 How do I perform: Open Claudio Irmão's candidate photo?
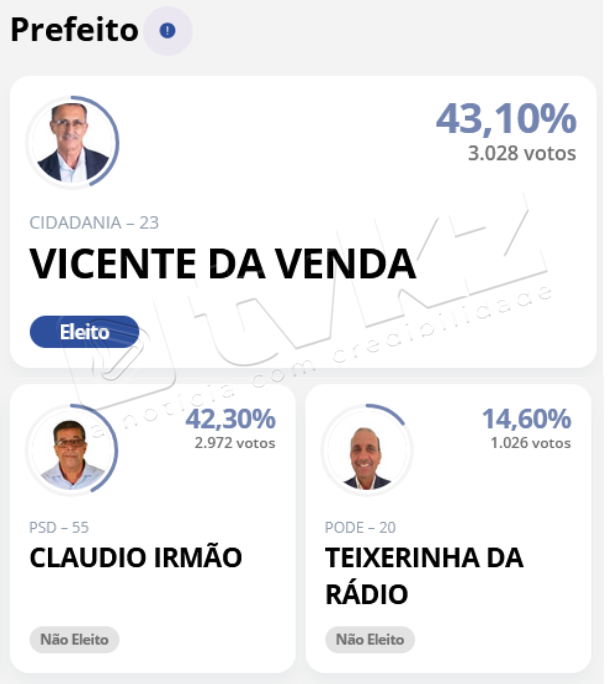(72, 450)
